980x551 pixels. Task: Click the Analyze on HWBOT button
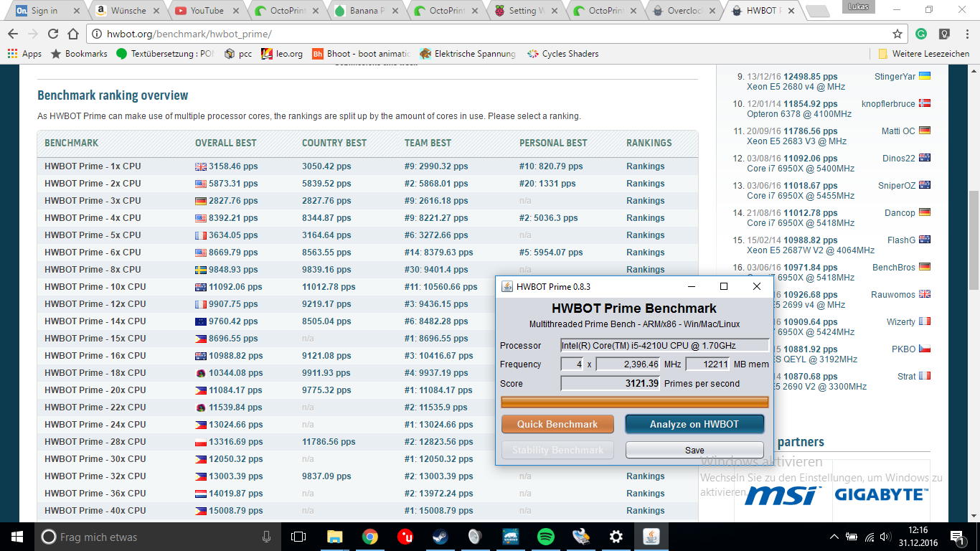coord(694,424)
